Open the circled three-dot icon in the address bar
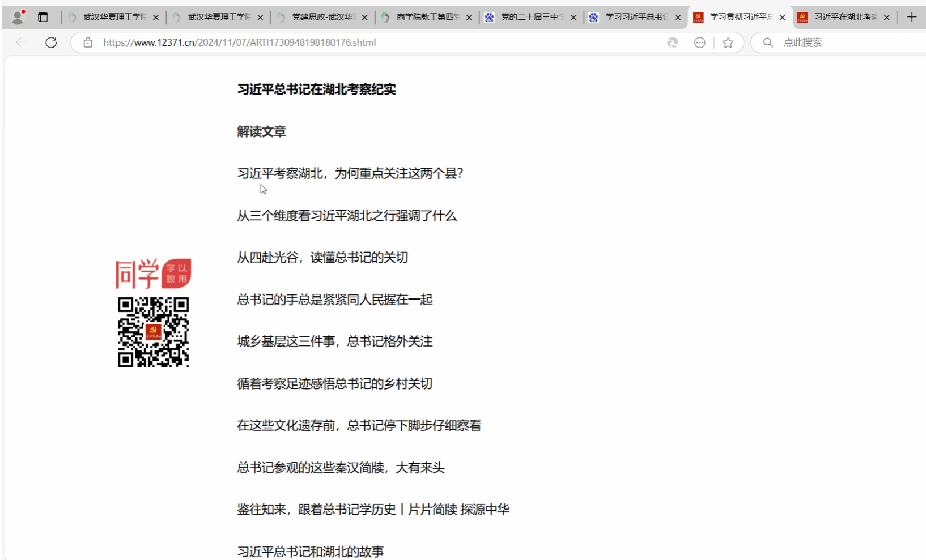 click(700, 42)
